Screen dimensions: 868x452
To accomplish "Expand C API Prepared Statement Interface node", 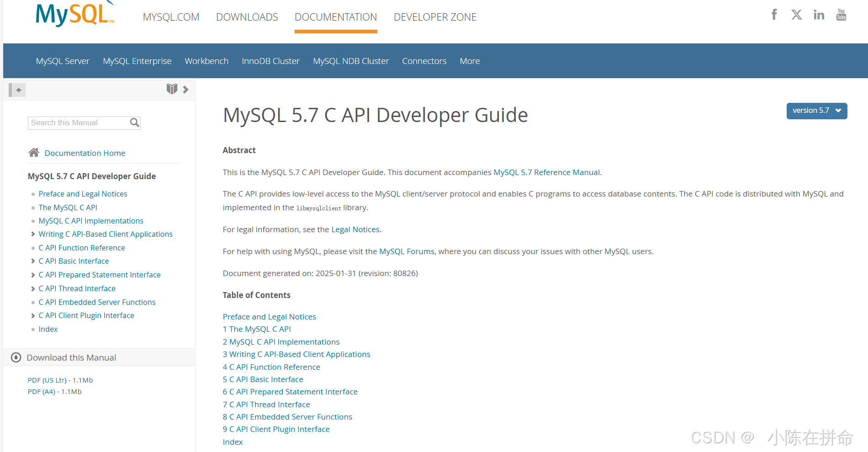I will (x=33, y=275).
